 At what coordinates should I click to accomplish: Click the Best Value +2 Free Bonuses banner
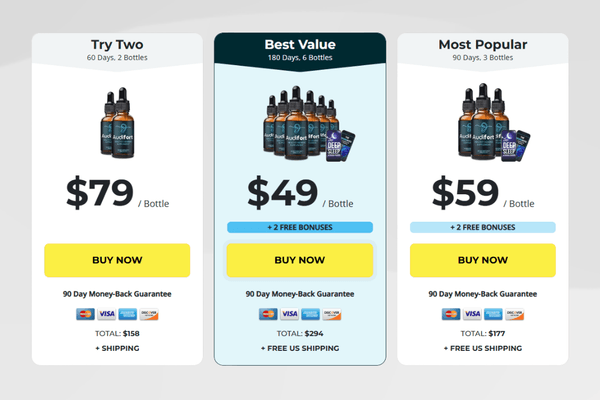click(300, 227)
